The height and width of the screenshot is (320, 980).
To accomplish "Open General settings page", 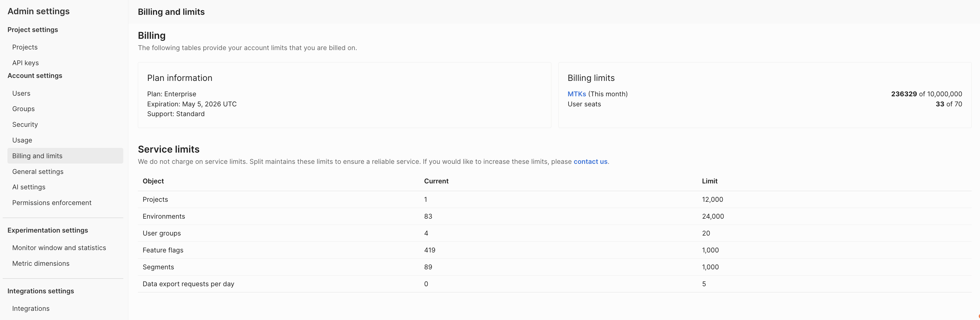I will pos(38,172).
